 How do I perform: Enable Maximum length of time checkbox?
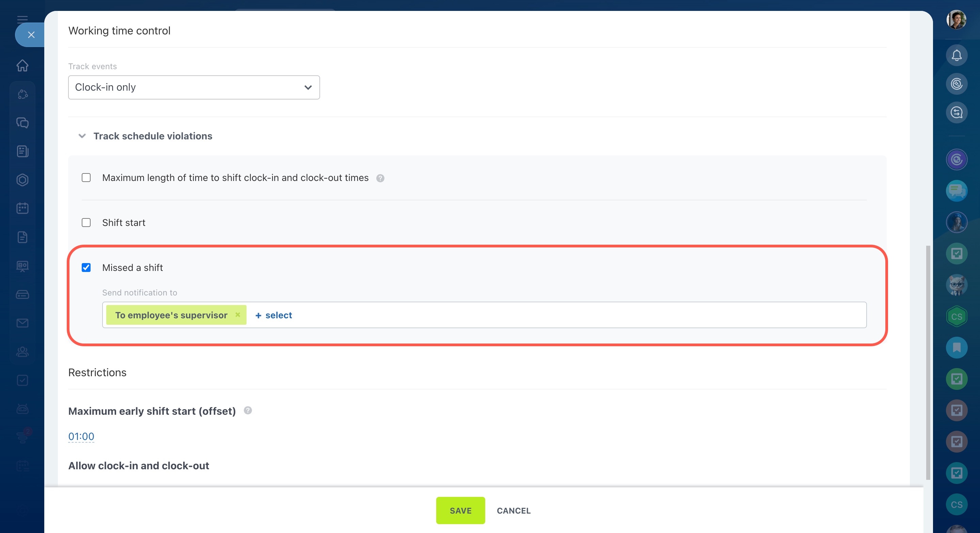(86, 178)
